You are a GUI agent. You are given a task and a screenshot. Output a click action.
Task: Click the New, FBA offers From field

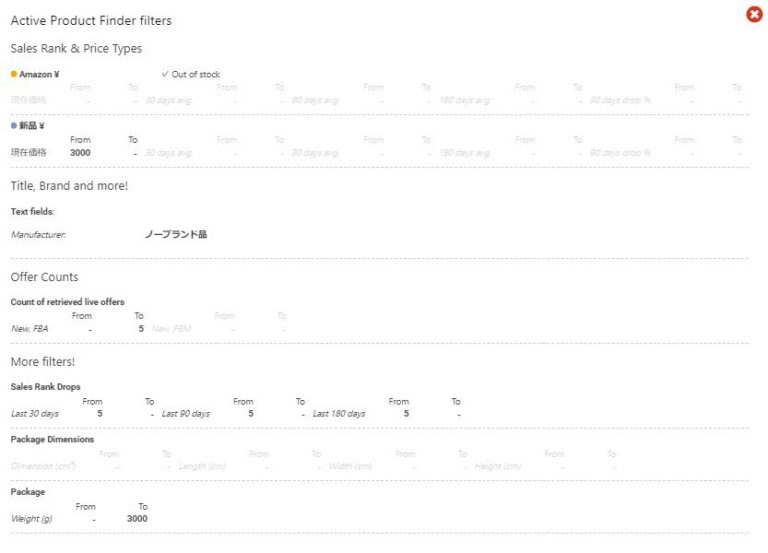click(90, 329)
